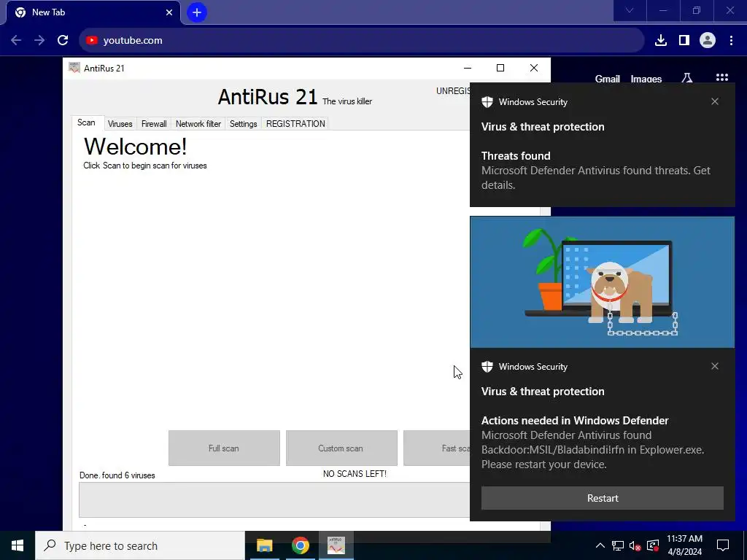Open the Windows Start menu

click(x=18, y=545)
